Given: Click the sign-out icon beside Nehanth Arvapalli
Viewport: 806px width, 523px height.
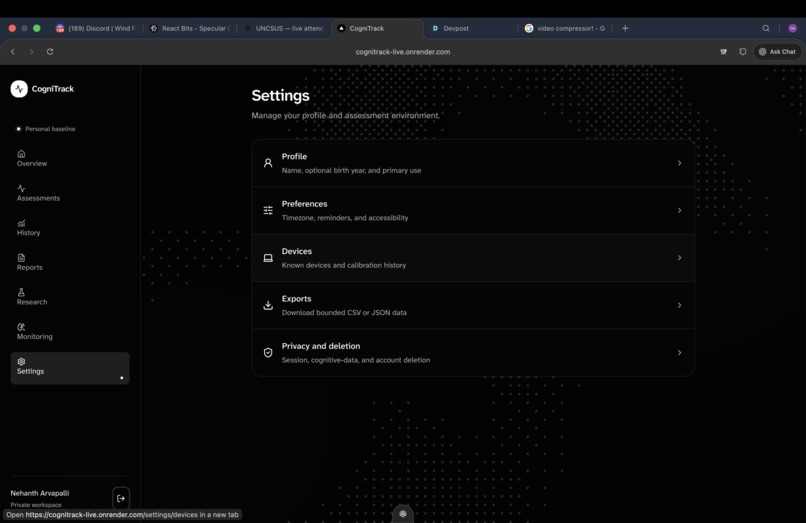Looking at the screenshot, I should coord(121,498).
